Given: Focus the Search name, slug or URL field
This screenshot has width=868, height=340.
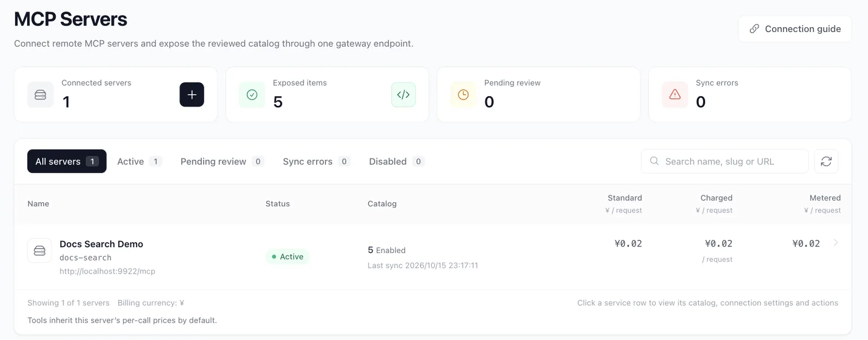Looking at the screenshot, I should 725,161.
